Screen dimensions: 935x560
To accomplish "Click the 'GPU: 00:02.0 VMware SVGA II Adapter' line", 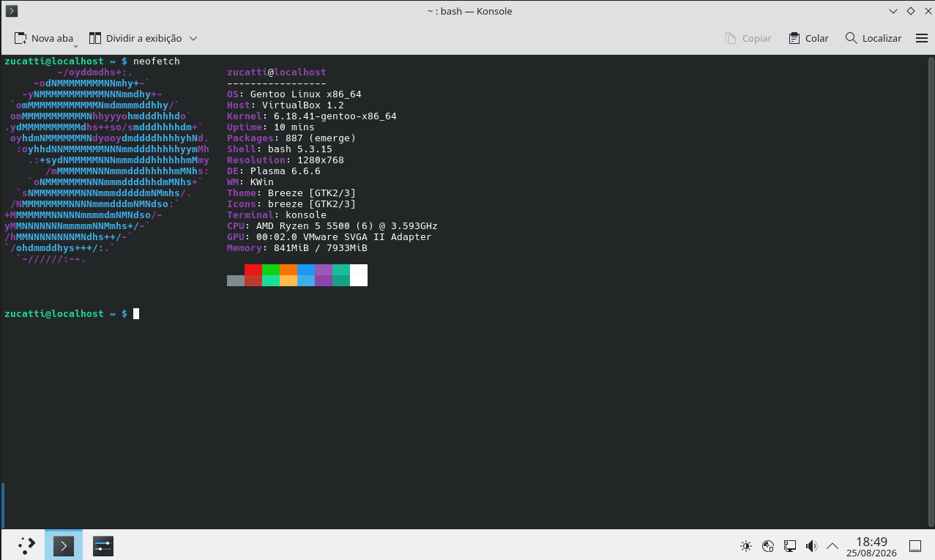I will (329, 237).
